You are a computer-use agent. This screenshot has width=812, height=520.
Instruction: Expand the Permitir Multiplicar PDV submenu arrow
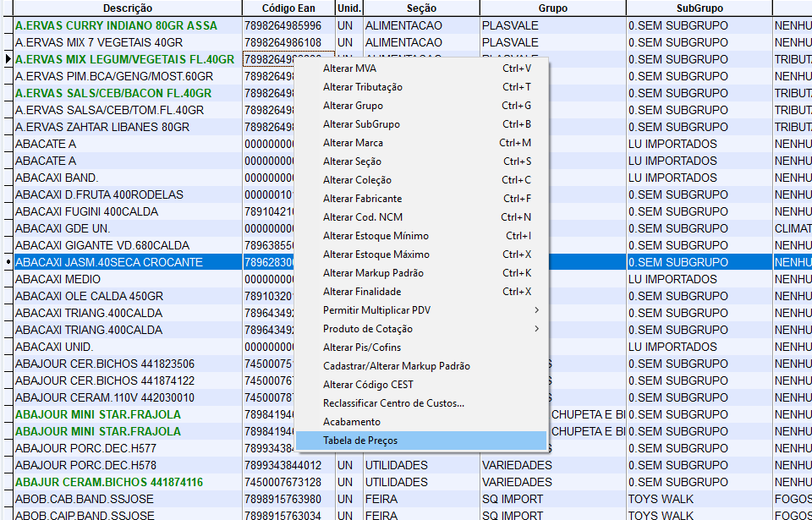point(536,310)
